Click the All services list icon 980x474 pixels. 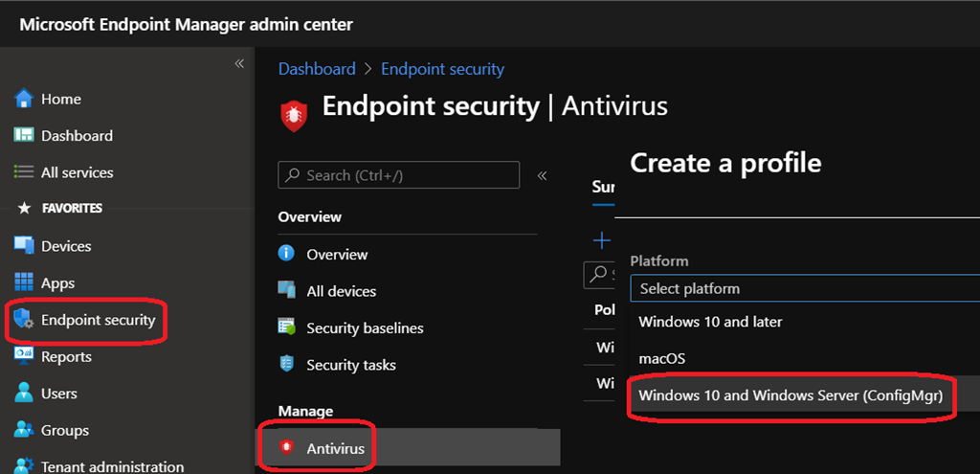[24, 172]
